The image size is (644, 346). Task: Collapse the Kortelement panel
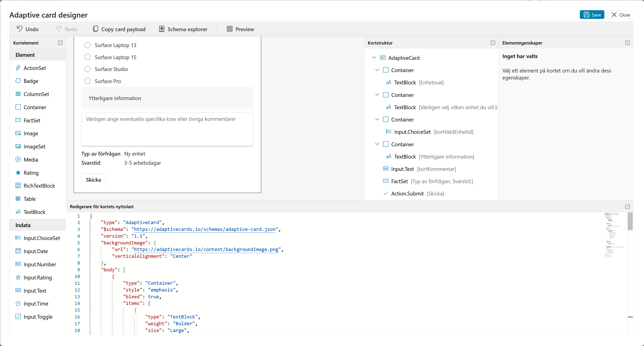click(x=60, y=43)
